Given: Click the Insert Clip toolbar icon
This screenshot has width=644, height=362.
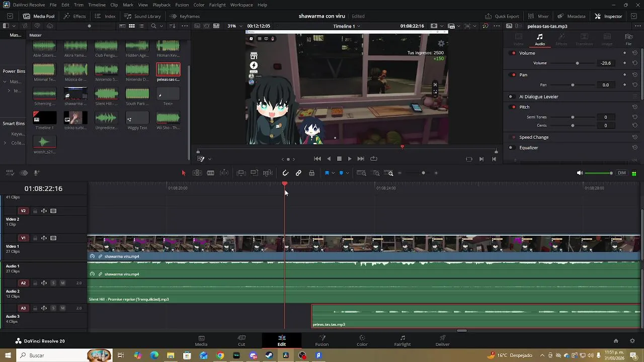Looking at the screenshot, I should (241, 173).
